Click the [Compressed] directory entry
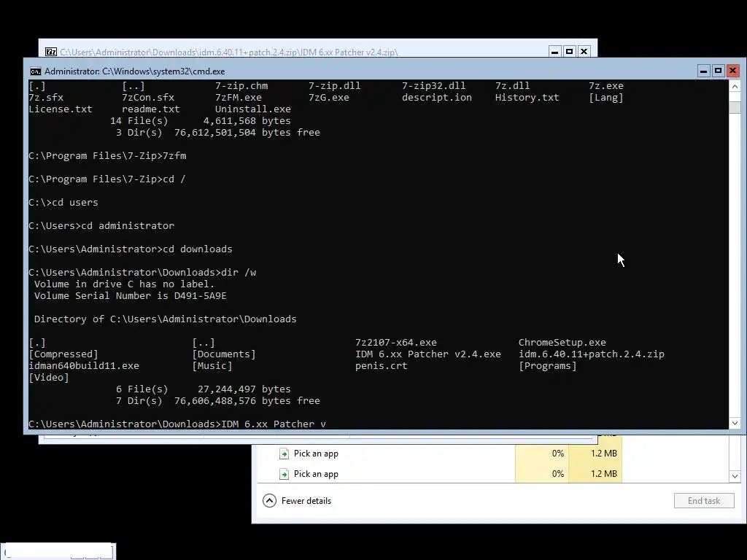Viewport: 747px width, 560px height. (63, 354)
